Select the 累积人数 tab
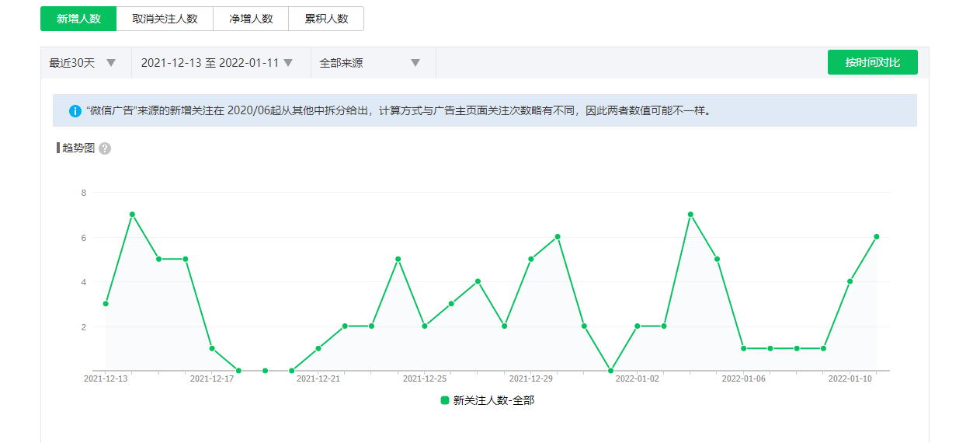The height and width of the screenshot is (443, 980). [x=326, y=19]
